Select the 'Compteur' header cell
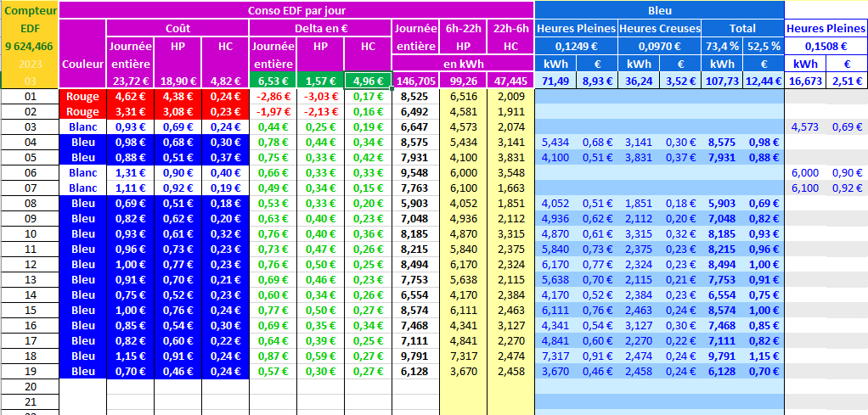 (x=31, y=11)
